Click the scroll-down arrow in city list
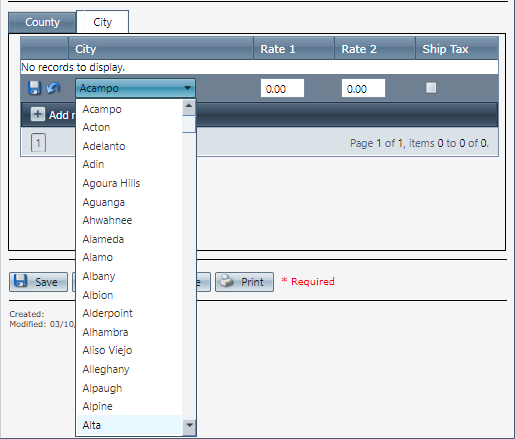 point(189,425)
